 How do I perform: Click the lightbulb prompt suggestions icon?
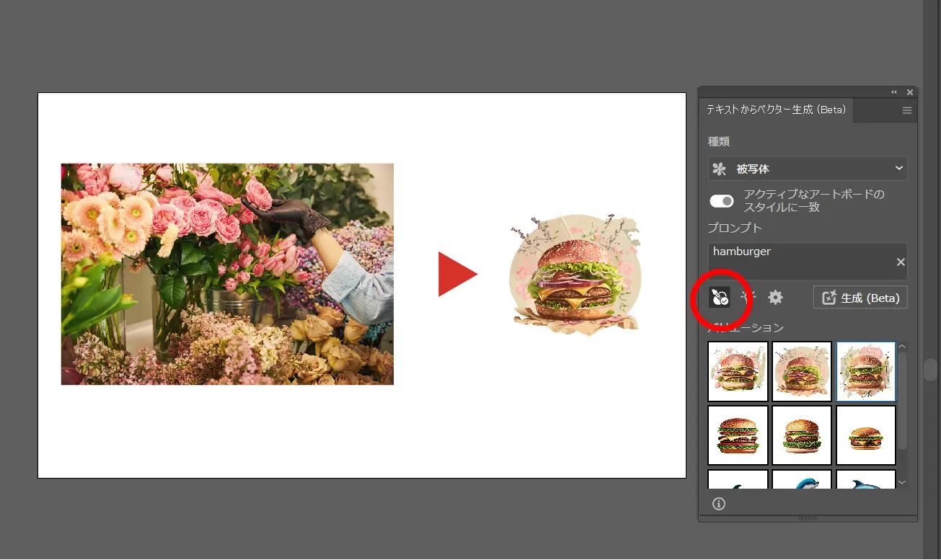(747, 297)
